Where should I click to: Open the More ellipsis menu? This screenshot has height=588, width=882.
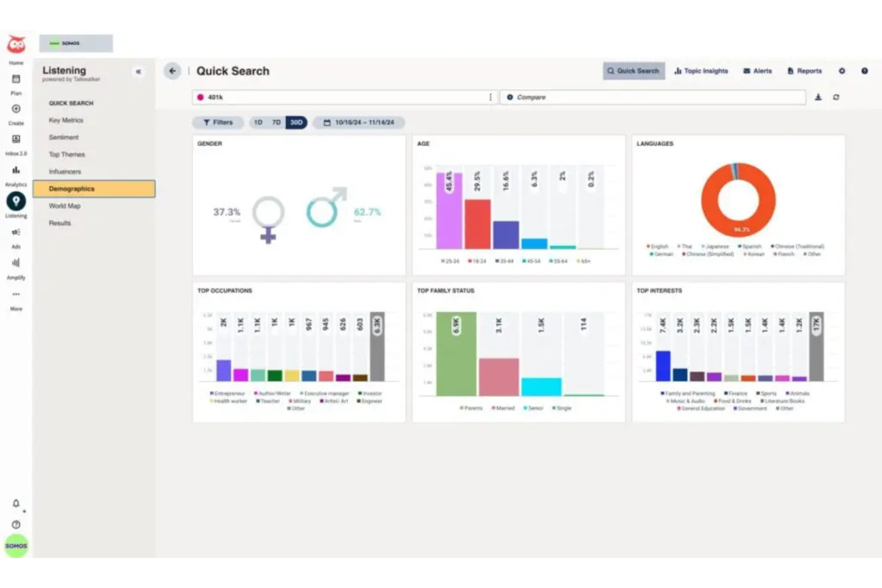click(16, 294)
